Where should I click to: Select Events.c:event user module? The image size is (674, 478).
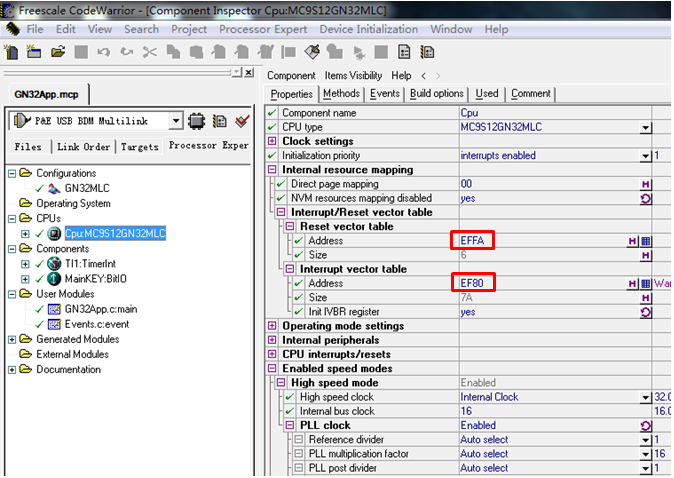pos(97,324)
